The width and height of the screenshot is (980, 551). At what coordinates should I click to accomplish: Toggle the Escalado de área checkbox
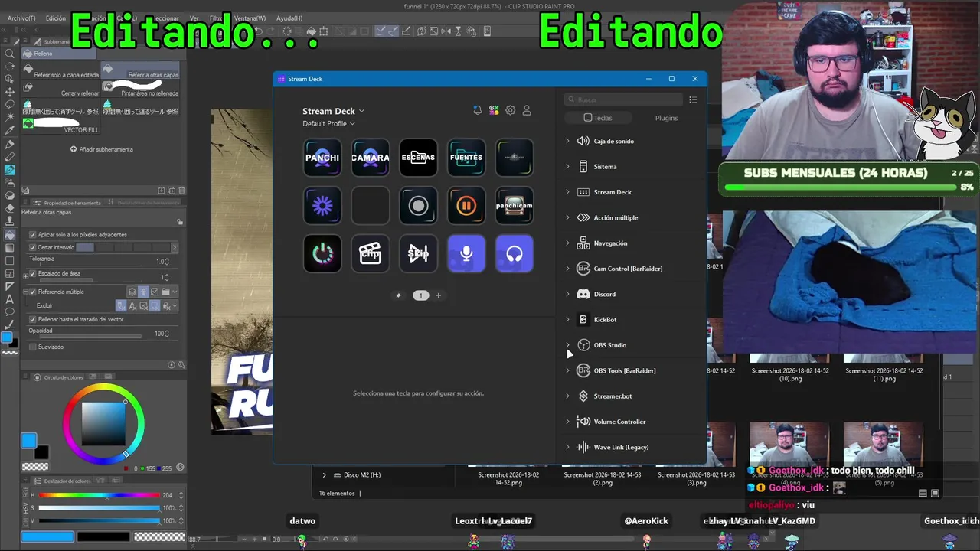(x=32, y=273)
